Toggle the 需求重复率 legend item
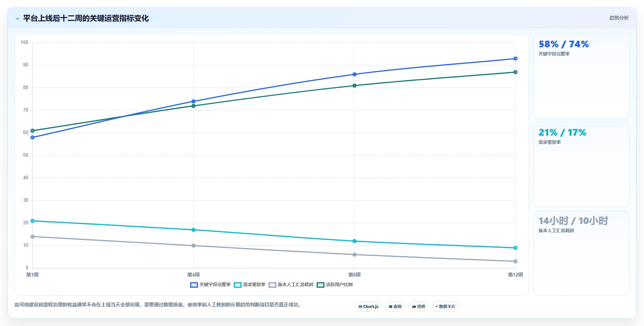644x326 pixels. pyautogui.click(x=250, y=285)
